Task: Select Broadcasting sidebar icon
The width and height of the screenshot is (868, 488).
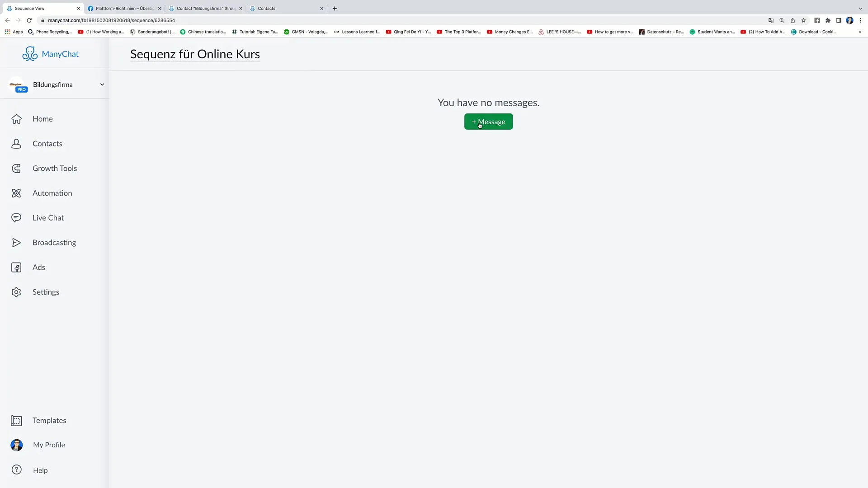Action: tap(16, 243)
